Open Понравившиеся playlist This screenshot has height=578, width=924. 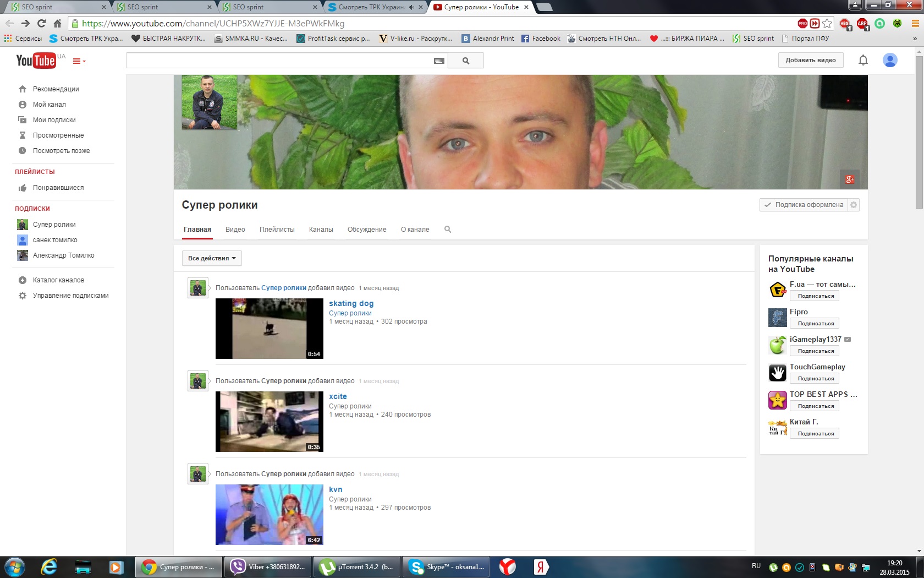pyautogui.click(x=58, y=188)
